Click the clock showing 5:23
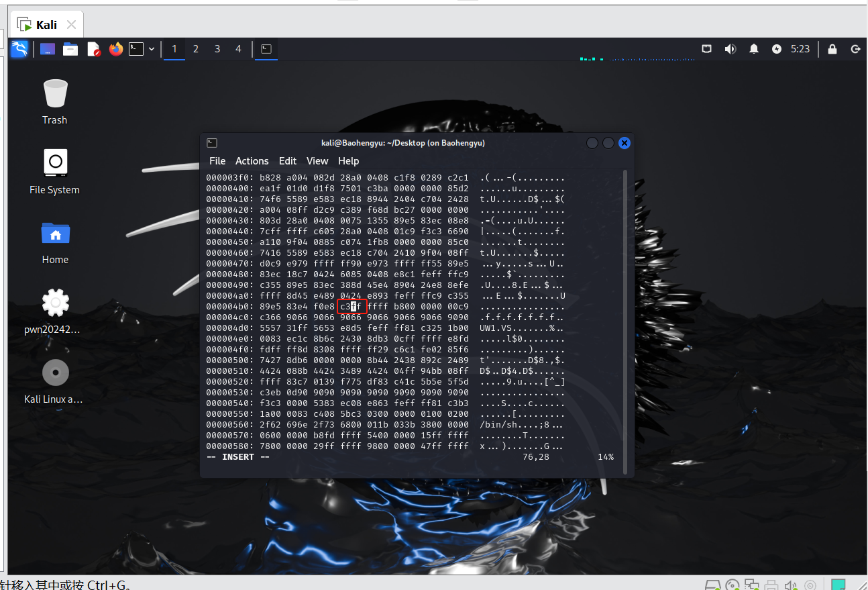The height and width of the screenshot is (590, 868). click(x=800, y=49)
